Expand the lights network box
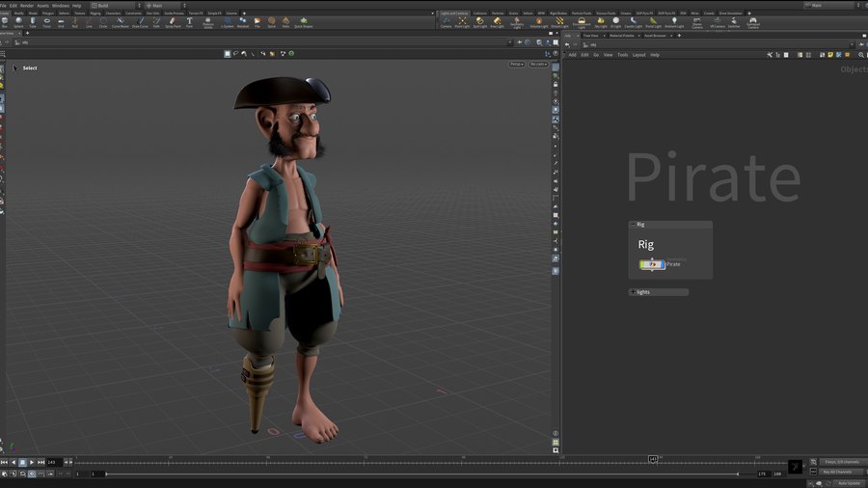 [634, 291]
